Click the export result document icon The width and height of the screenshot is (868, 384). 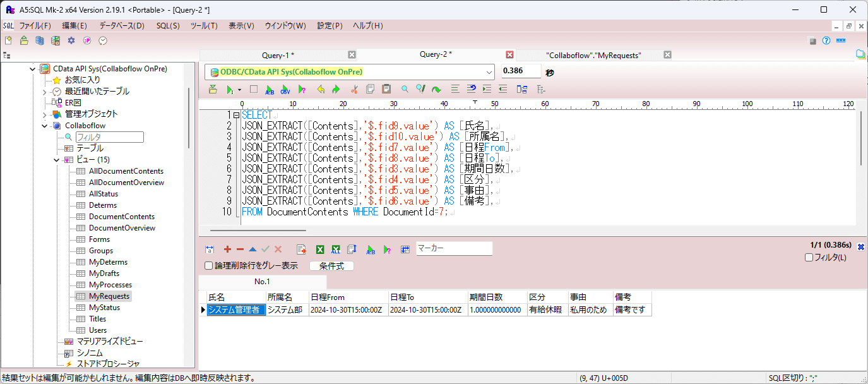302,249
